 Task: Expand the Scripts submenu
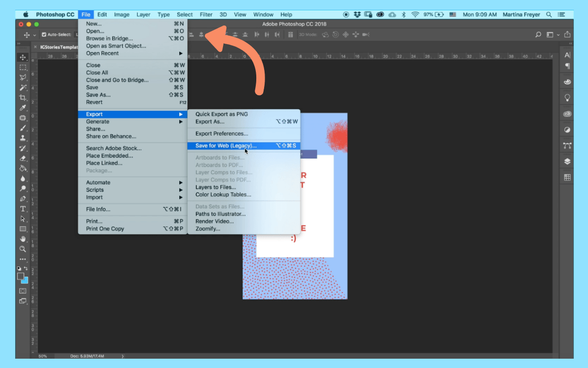coord(132,190)
